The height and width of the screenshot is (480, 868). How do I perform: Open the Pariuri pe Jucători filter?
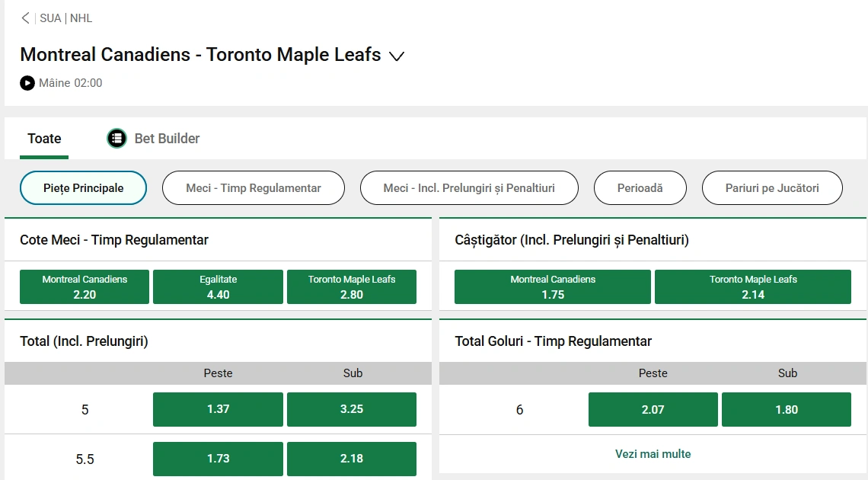(x=772, y=188)
